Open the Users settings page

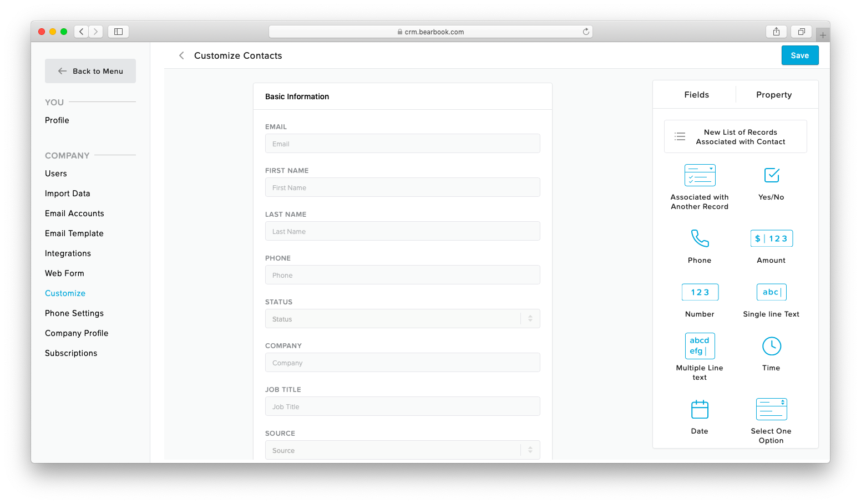[x=56, y=174]
